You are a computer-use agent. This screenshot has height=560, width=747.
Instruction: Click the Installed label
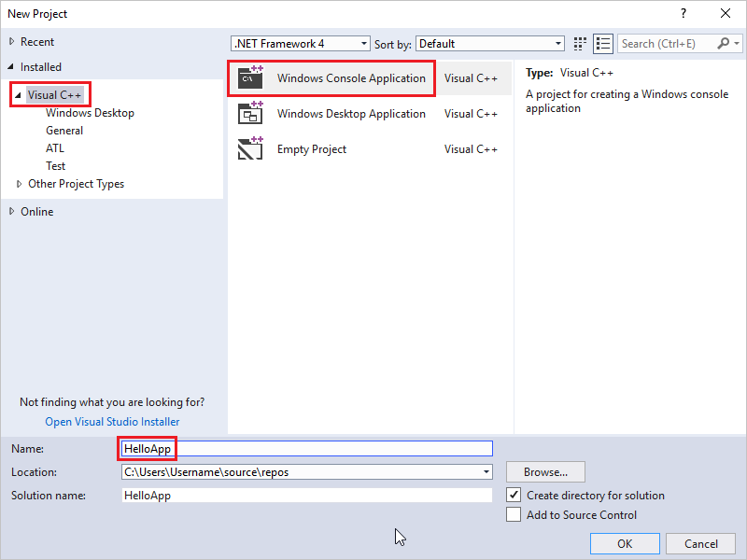pos(41,67)
